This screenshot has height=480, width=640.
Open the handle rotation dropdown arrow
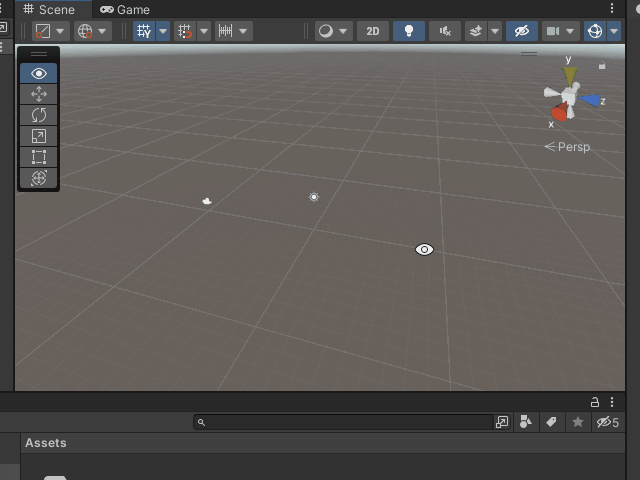[102, 31]
